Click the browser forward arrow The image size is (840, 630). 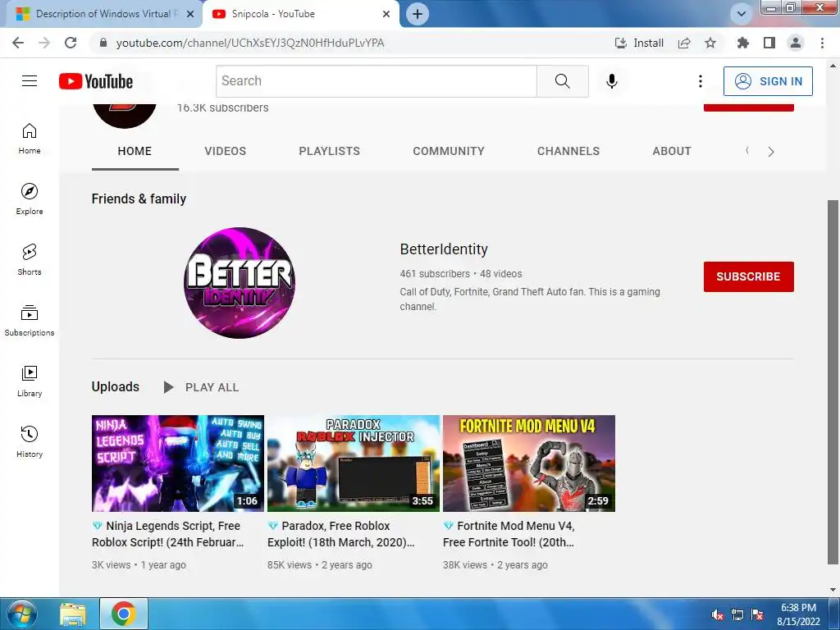click(x=44, y=43)
